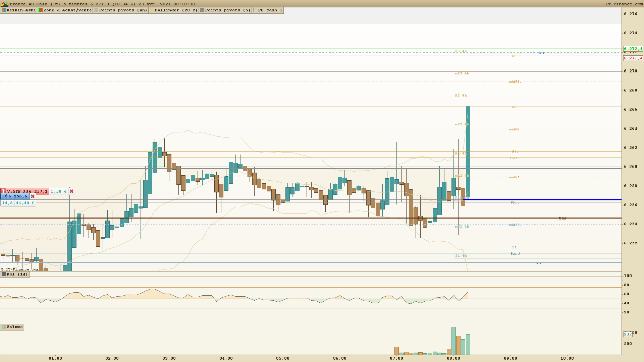644x362 pixels.
Task: Click the red 6 271,4 price tag
Action: coord(633,58)
